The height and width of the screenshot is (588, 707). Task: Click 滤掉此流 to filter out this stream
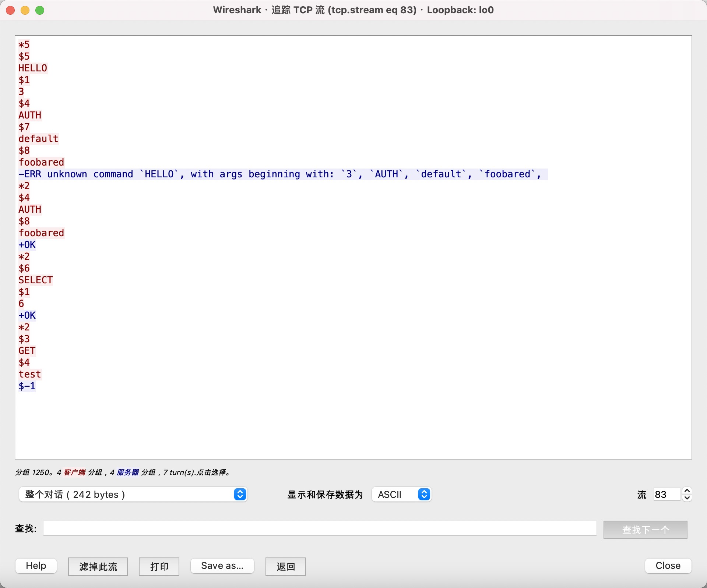click(x=97, y=566)
